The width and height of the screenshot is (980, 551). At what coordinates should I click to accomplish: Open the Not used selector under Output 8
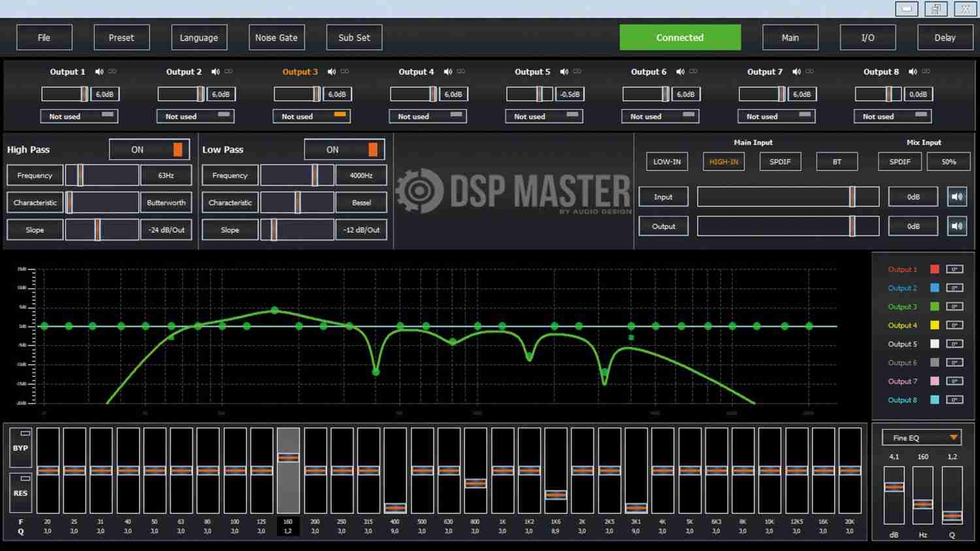893,116
